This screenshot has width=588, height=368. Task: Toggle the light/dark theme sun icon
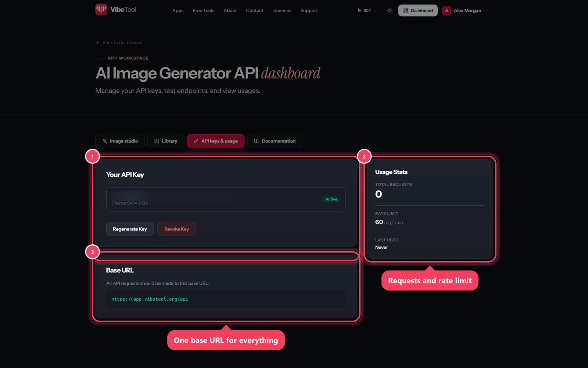pos(390,11)
